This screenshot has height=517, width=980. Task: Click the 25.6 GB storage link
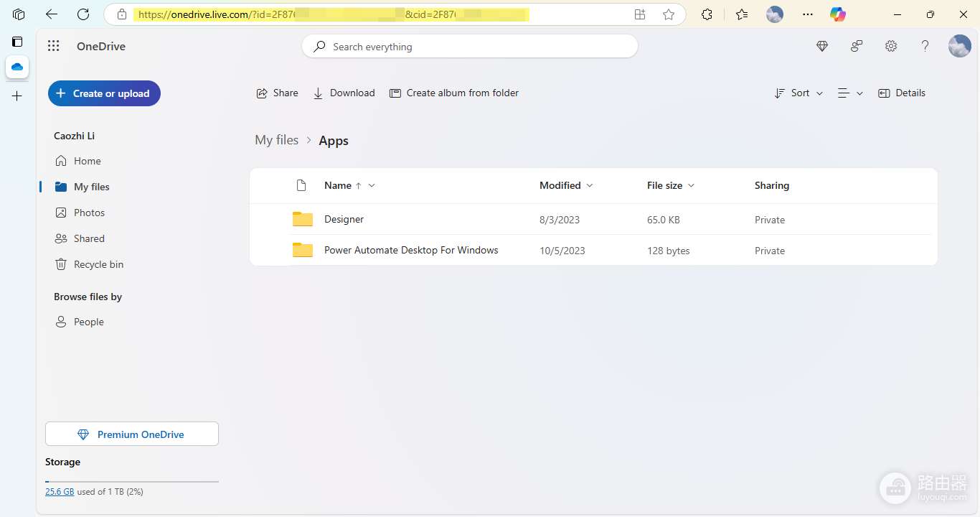[x=60, y=492]
